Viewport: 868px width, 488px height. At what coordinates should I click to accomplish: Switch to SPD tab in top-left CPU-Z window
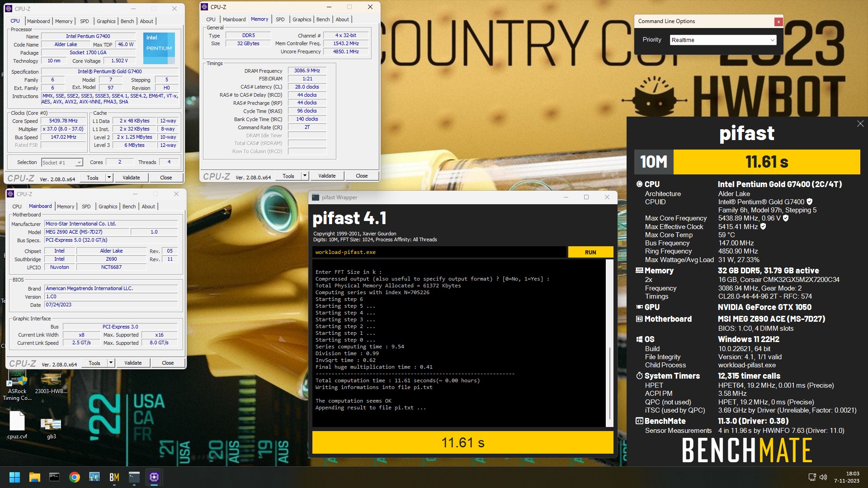pos(85,21)
